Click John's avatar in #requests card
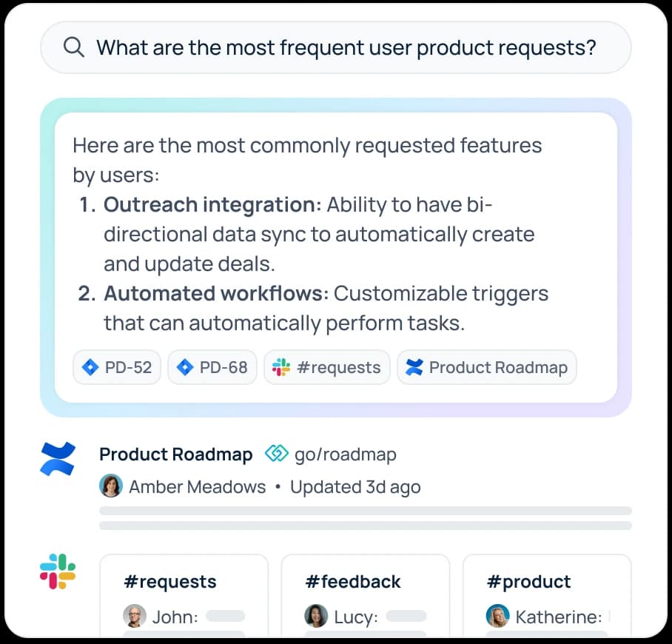Screen dimensions: 672x644 (135, 616)
